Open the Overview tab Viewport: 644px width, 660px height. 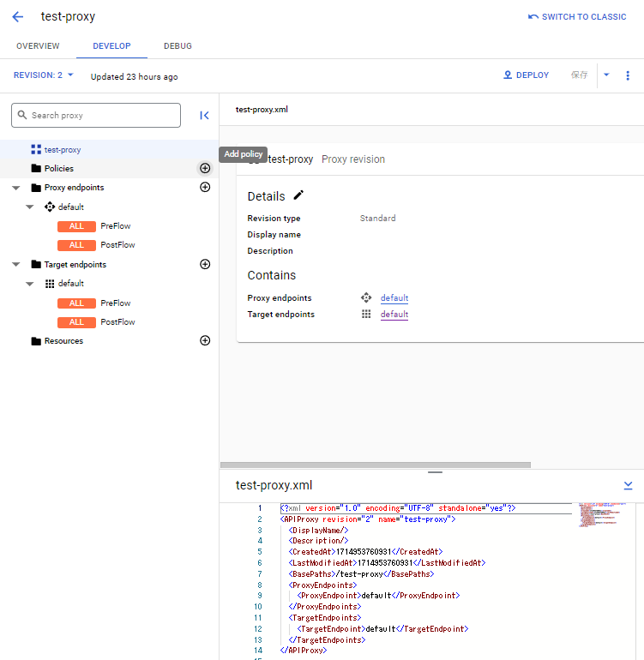[38, 46]
